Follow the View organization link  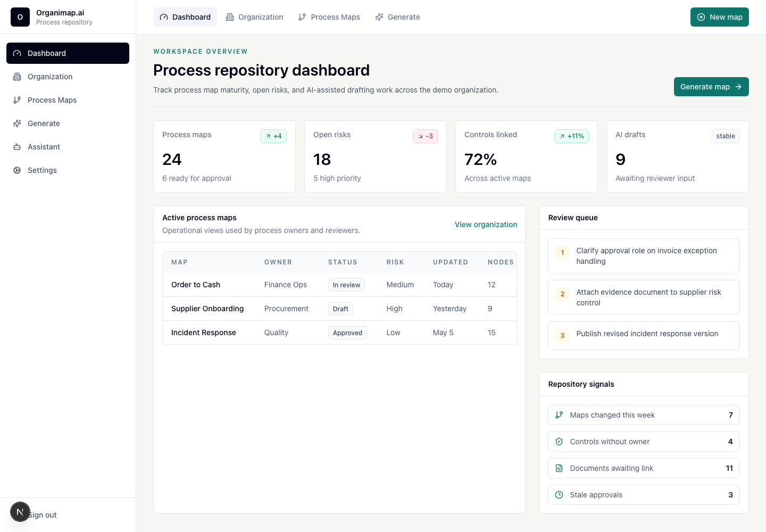[486, 225]
